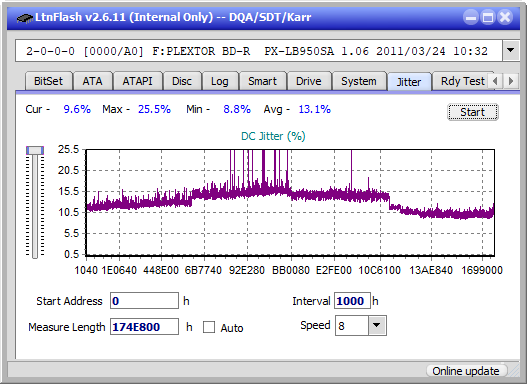Viewport: 527px width, 384px height.
Task: Click inside the Measure Length field
Action: 144,327
